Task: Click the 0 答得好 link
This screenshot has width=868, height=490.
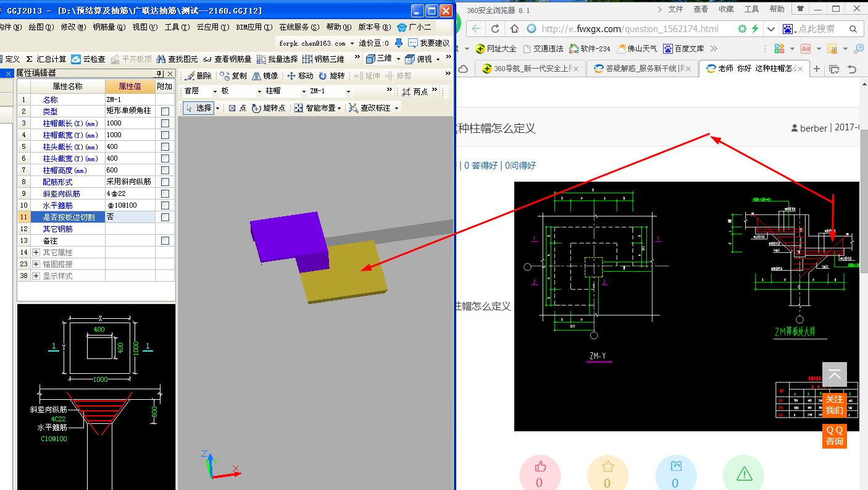Action: [x=481, y=166]
